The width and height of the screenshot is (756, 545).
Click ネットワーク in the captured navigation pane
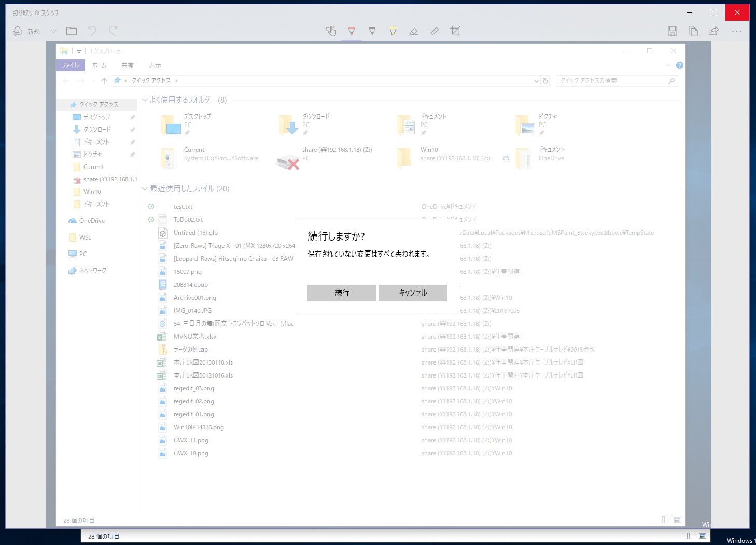tap(88, 271)
